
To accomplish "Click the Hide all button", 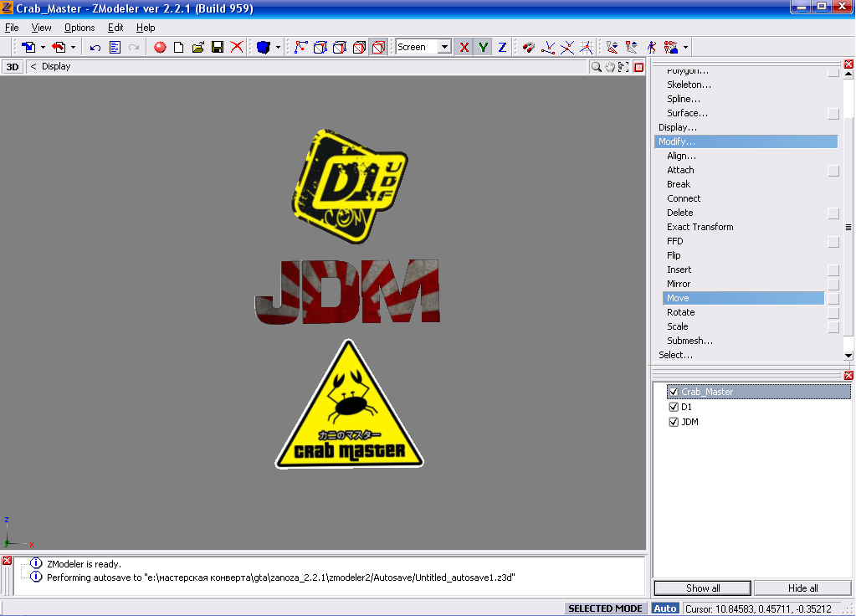I will (802, 588).
